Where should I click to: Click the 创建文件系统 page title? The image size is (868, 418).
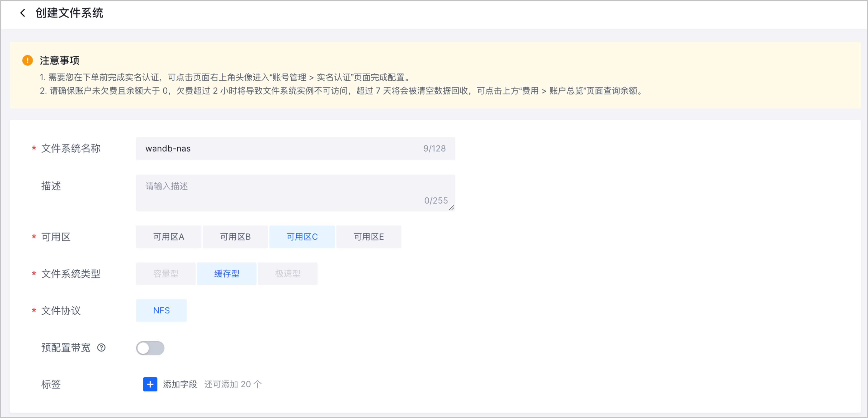(69, 13)
